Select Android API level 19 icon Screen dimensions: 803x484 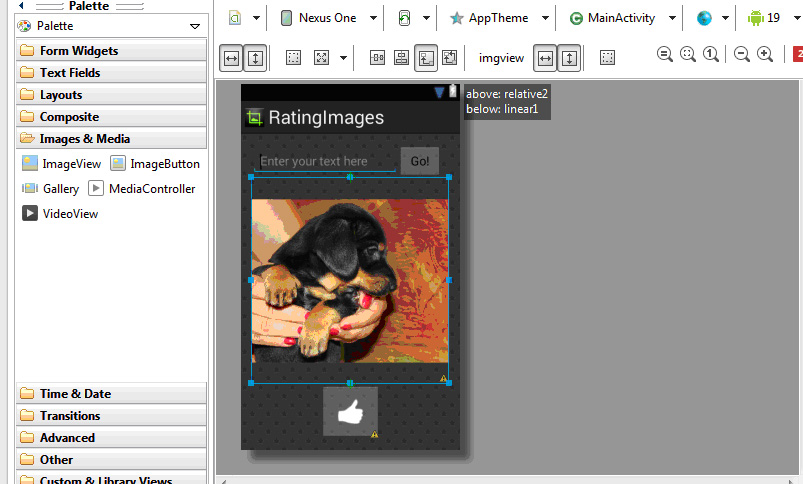coord(755,18)
